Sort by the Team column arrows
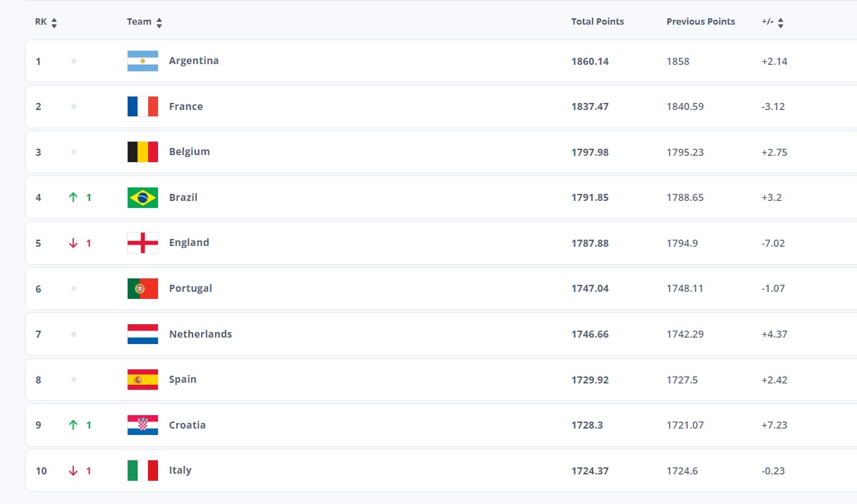The image size is (857, 504). 159,23
